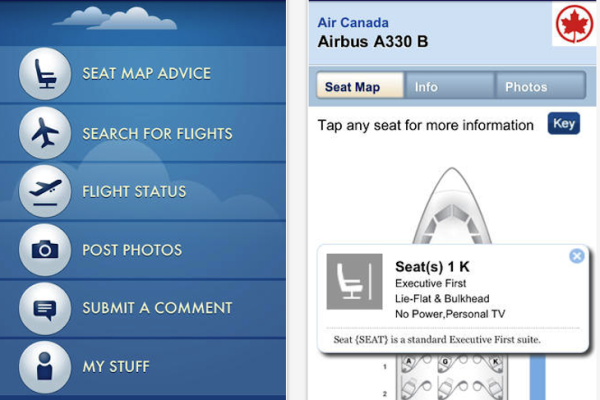Open the seat map Key
This screenshot has width=600, height=400.
pos(564,123)
